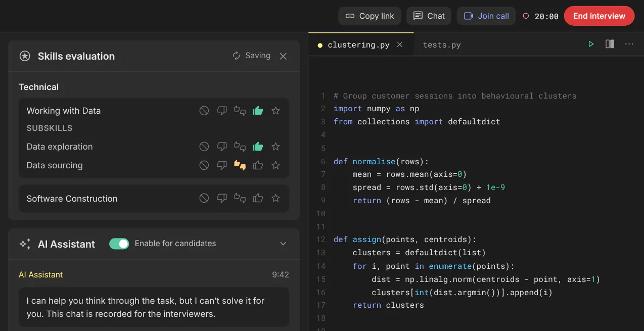Image resolution: width=644 pixels, height=331 pixels.
Task: Rate Software Construction thumbs down
Action: (x=222, y=199)
